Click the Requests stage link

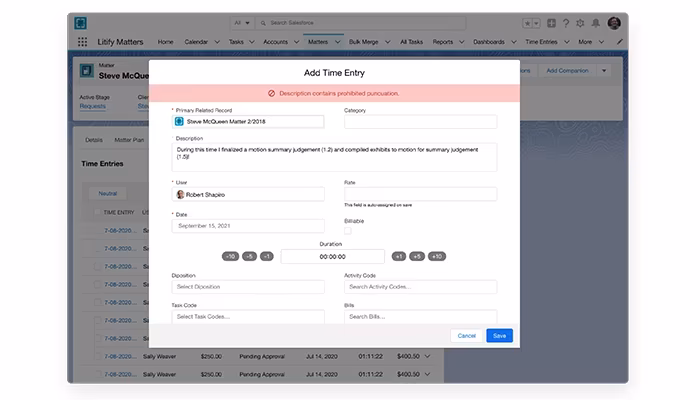[92, 106]
